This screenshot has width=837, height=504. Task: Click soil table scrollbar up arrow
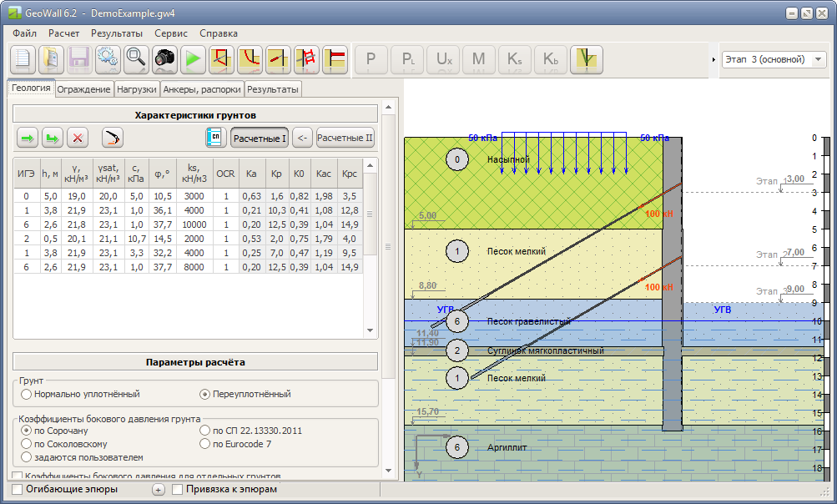pos(370,165)
